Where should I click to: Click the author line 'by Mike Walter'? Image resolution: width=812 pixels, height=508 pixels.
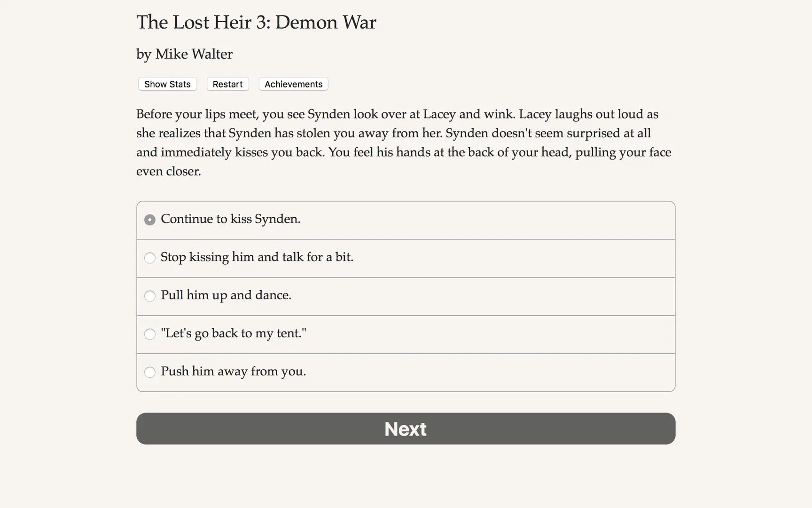(x=184, y=55)
